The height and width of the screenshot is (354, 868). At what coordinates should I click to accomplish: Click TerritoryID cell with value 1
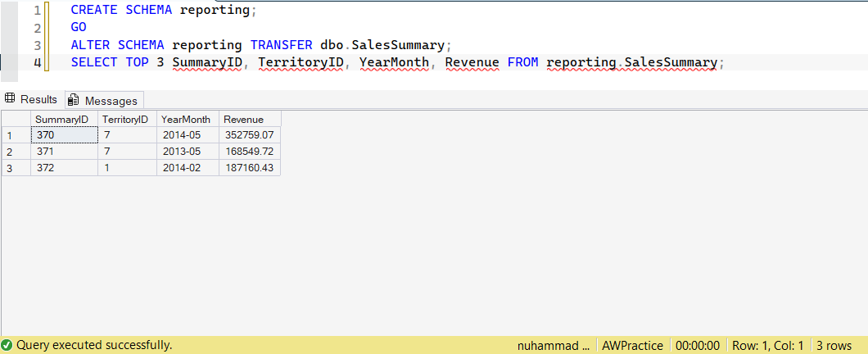(127, 168)
